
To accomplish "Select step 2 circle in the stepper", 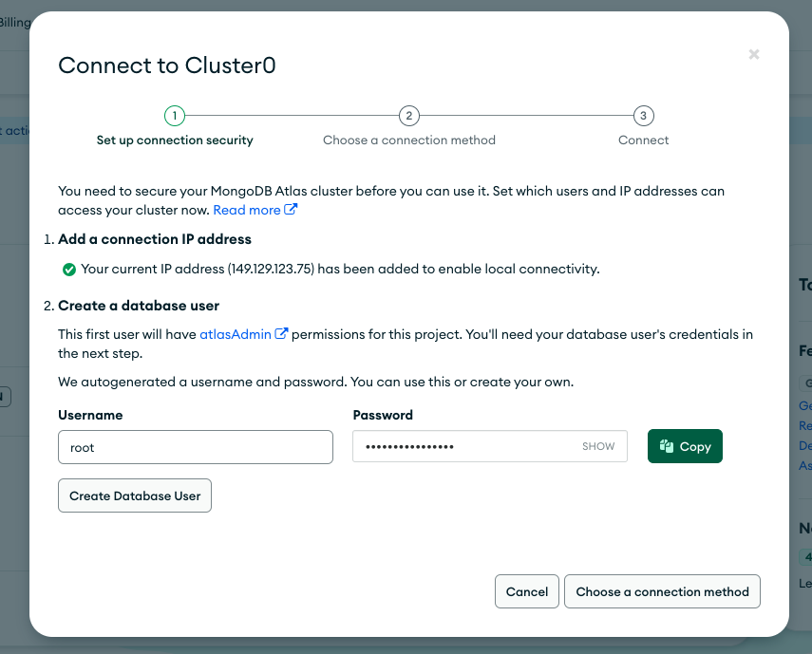I will click(409, 116).
